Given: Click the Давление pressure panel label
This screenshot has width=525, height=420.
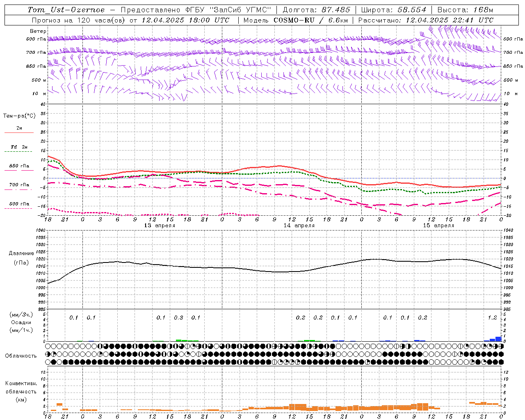Looking at the screenshot, I should (21, 253).
